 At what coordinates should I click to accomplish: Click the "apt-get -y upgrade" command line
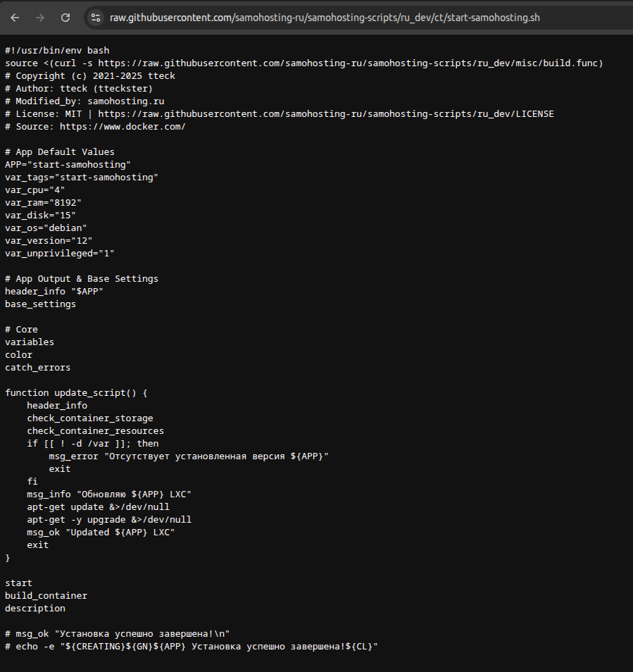pos(109,520)
